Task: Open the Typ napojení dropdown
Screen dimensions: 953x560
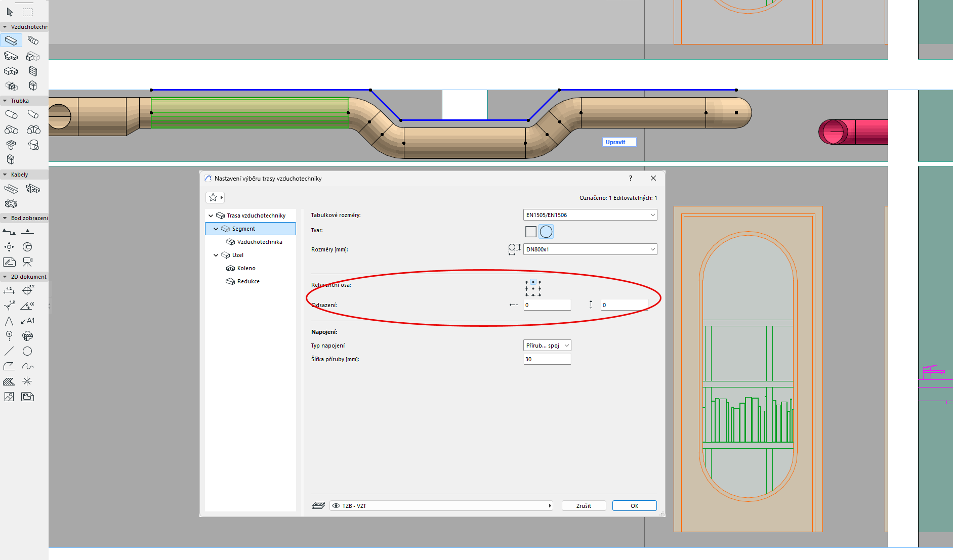Action: click(x=547, y=346)
